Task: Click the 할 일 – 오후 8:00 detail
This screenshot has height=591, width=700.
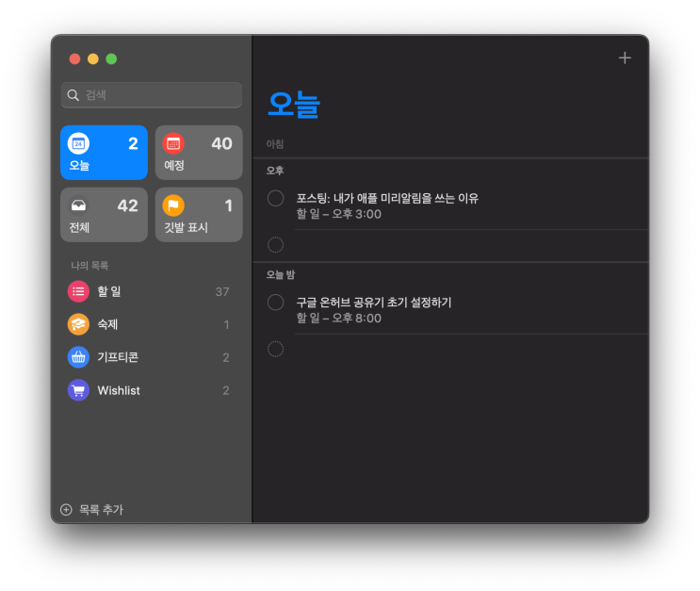Action: pos(339,318)
